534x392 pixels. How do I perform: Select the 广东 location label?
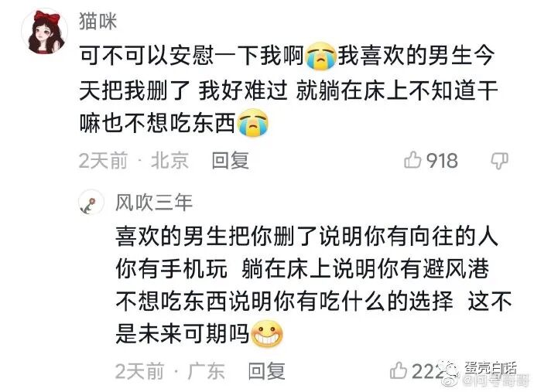(x=206, y=371)
